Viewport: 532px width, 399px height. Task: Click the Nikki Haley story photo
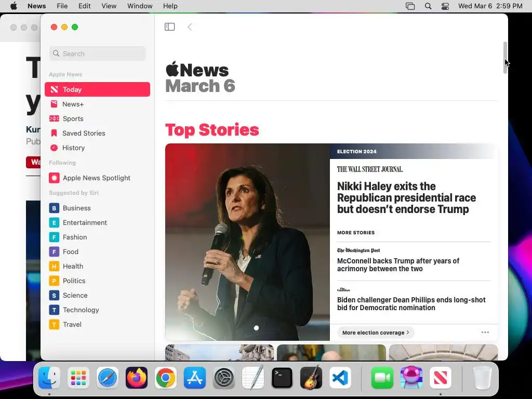[247, 242]
